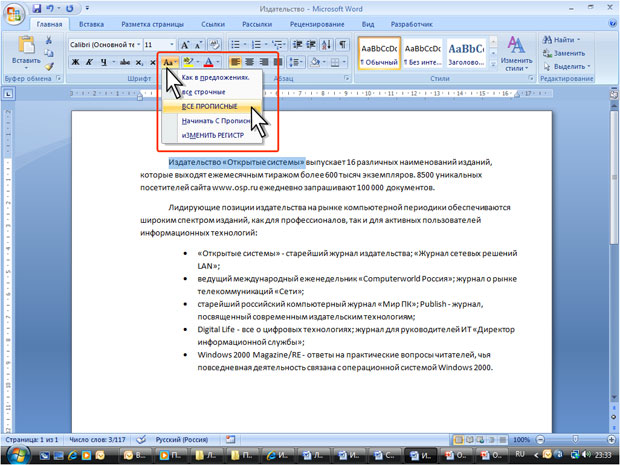Open Customize Quick Access Toolbar arrow
620x465 pixels.
tap(87, 8)
